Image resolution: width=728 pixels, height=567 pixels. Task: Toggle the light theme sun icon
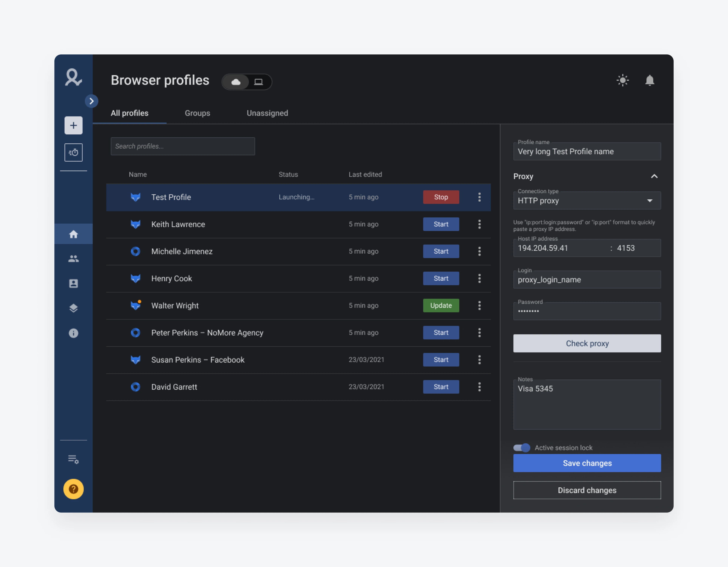pyautogui.click(x=623, y=80)
